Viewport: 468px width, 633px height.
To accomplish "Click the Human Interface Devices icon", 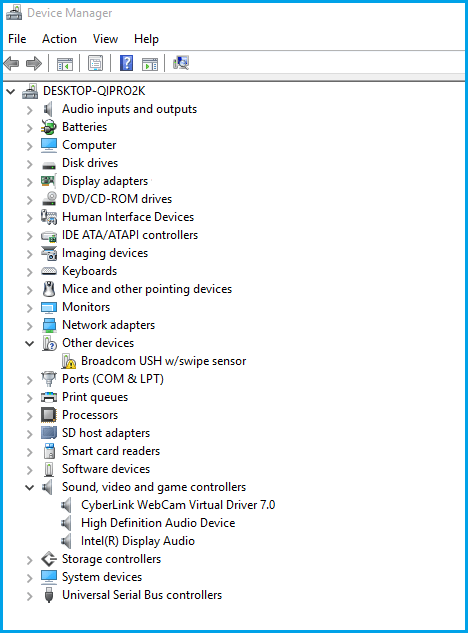I will pyautogui.click(x=49, y=217).
